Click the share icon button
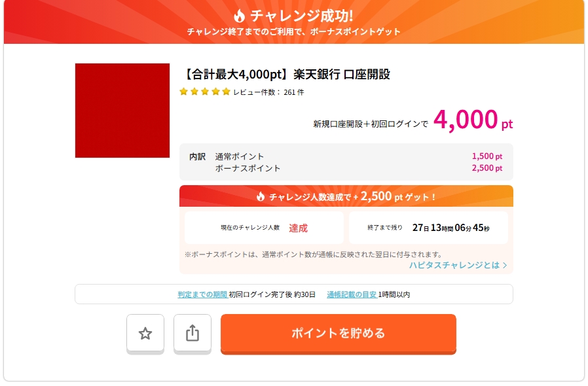The image size is (588, 386). click(x=193, y=334)
